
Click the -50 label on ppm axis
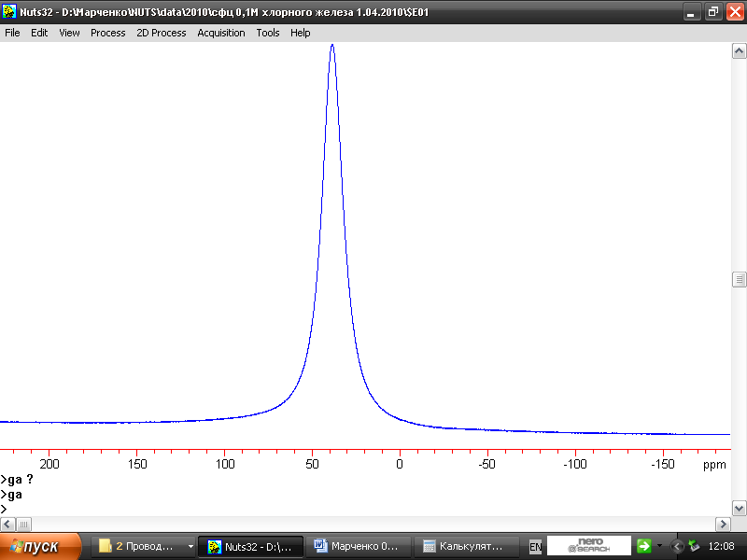coord(486,464)
